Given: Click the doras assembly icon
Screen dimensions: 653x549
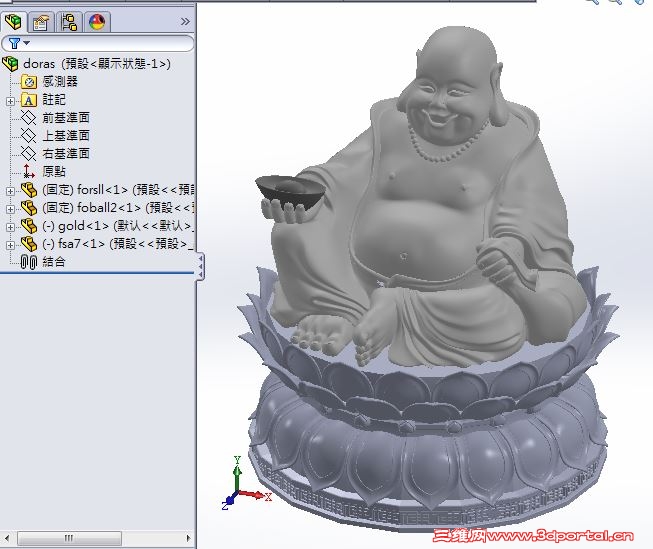Looking at the screenshot, I should coord(10,64).
